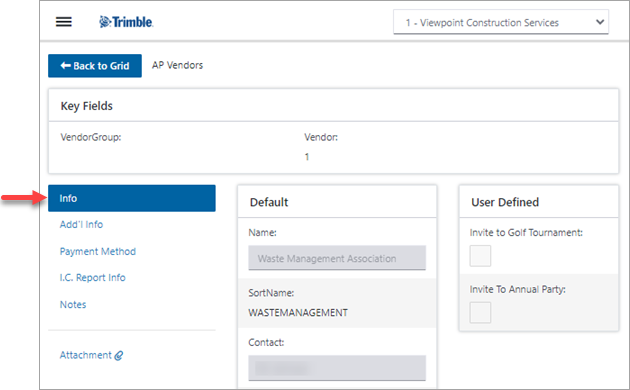This screenshot has width=630, height=390.
Task: Click the Contact input field
Action: point(337,368)
